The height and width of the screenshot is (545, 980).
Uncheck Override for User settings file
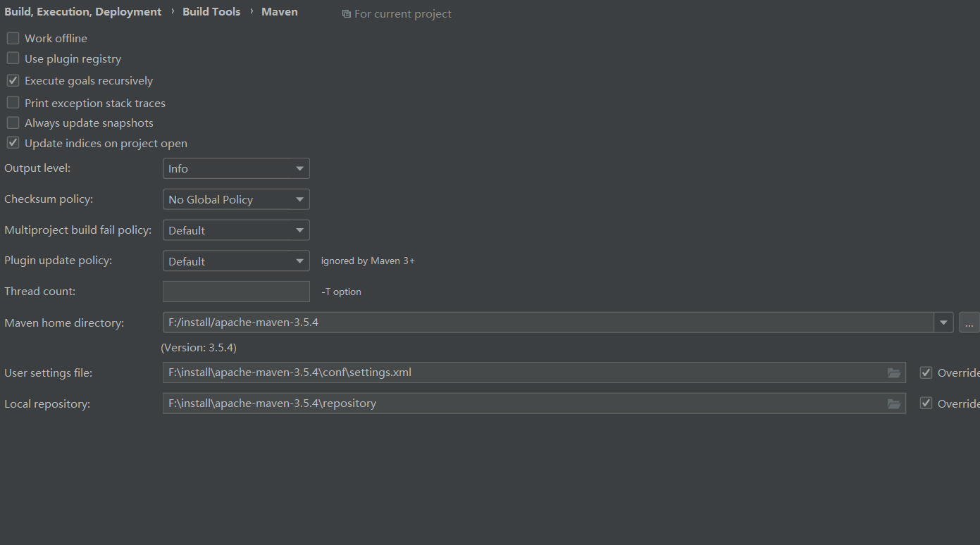click(x=926, y=372)
